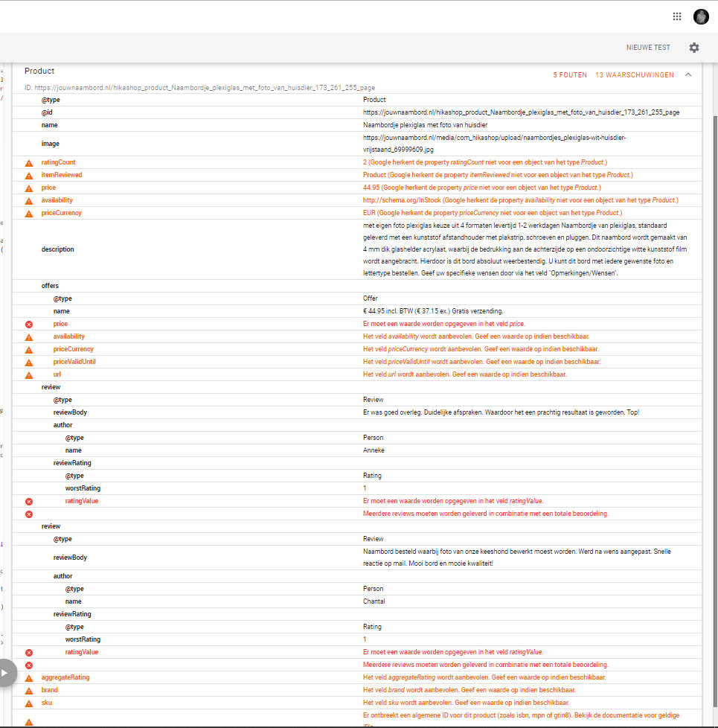
Task: Click the vertical scrollbar on the right
Action: click(x=713, y=372)
